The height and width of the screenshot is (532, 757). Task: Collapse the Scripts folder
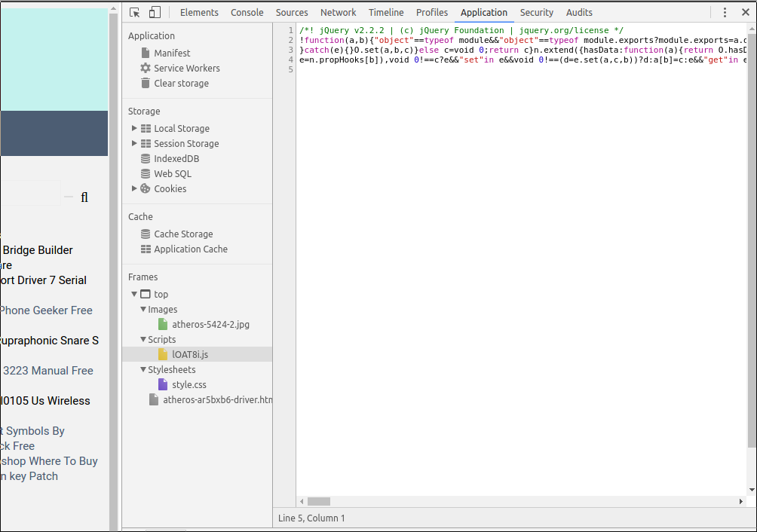click(x=143, y=339)
